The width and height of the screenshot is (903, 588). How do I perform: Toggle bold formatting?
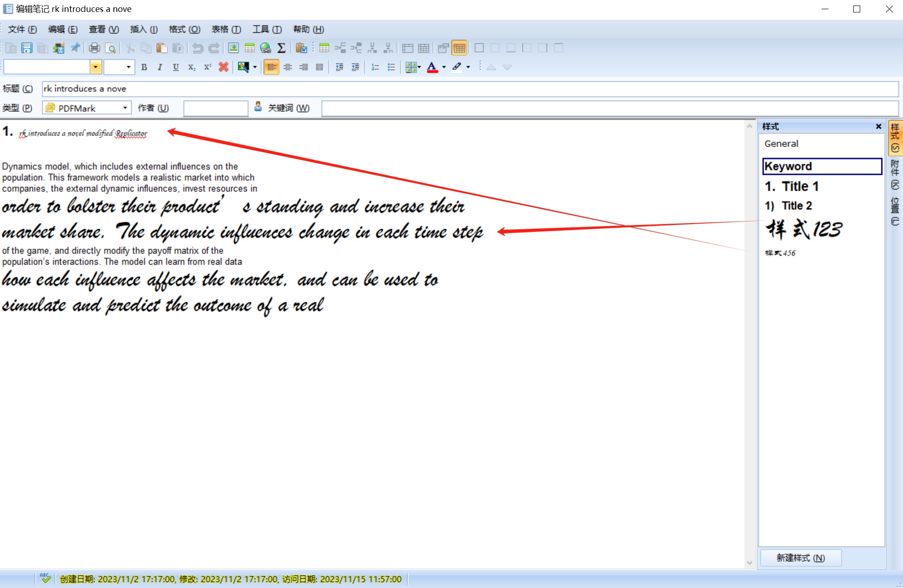pos(144,67)
